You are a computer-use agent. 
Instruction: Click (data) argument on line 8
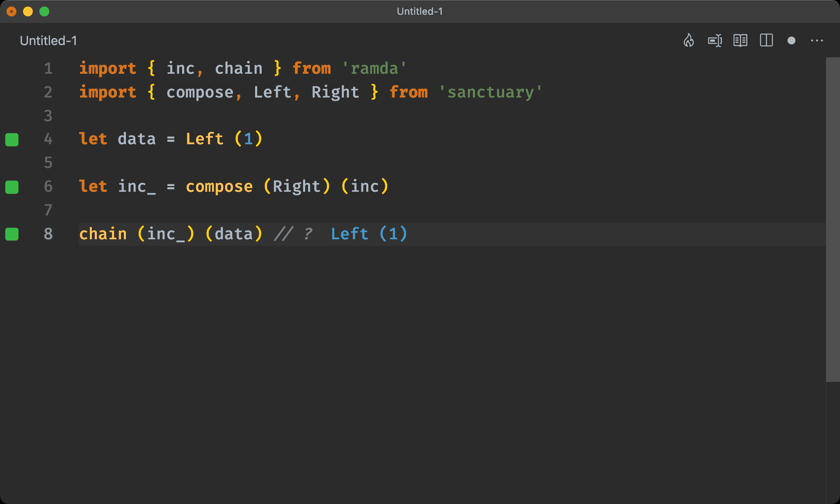[x=234, y=234]
